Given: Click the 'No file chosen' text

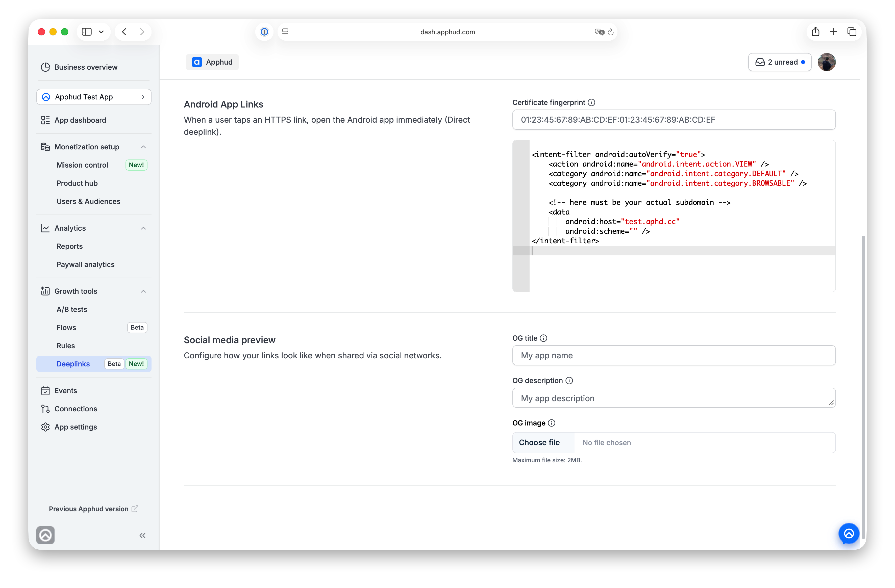Looking at the screenshot, I should (x=607, y=443).
